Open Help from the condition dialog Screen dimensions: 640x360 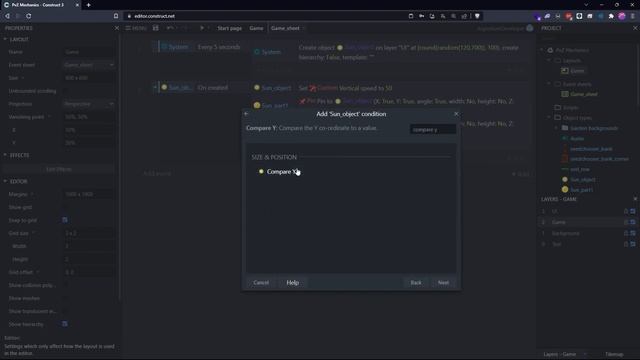click(x=293, y=282)
